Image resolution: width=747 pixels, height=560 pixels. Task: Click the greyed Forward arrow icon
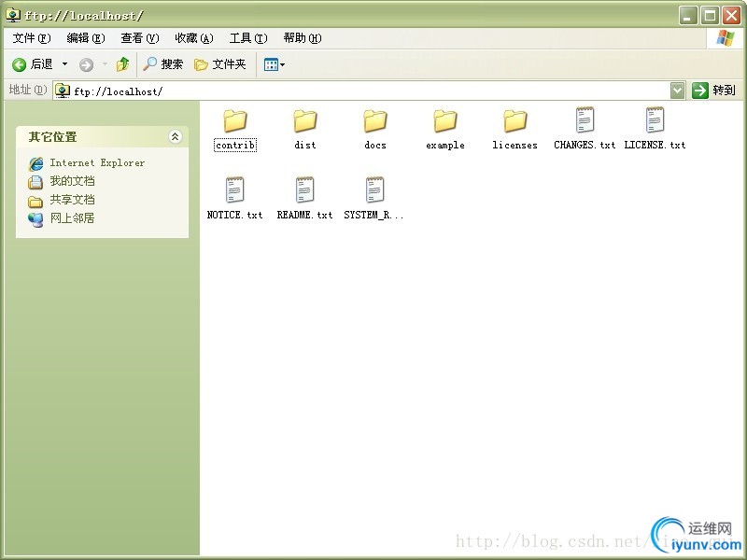pyautogui.click(x=86, y=64)
